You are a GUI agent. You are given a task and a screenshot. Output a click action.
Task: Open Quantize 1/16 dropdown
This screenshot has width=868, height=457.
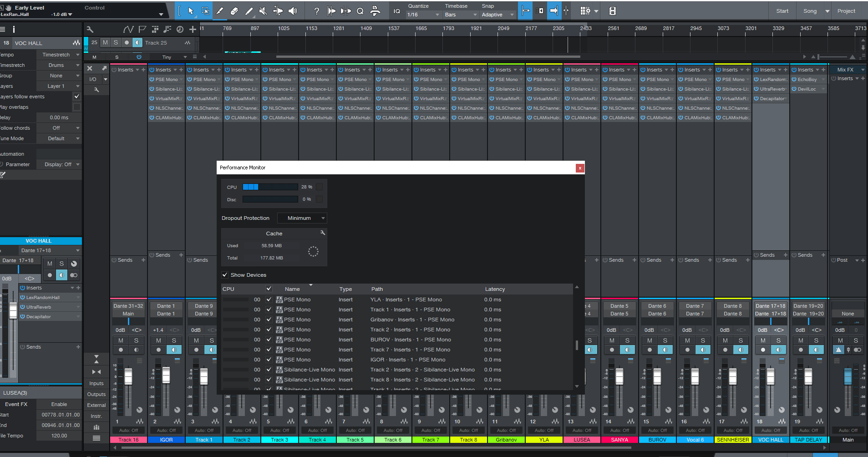tap(423, 15)
